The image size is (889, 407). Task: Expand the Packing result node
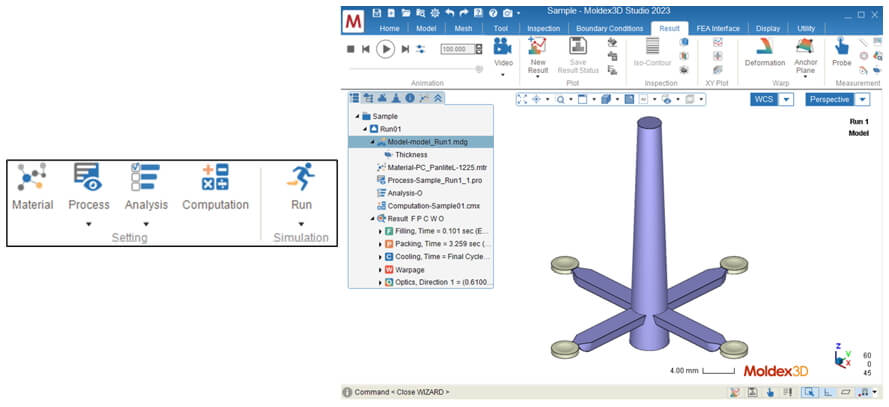pyautogui.click(x=380, y=244)
